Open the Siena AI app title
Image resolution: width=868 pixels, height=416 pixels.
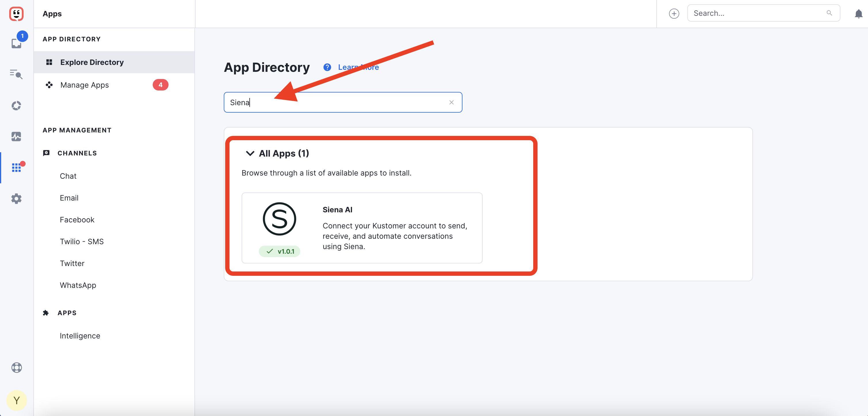coord(337,210)
